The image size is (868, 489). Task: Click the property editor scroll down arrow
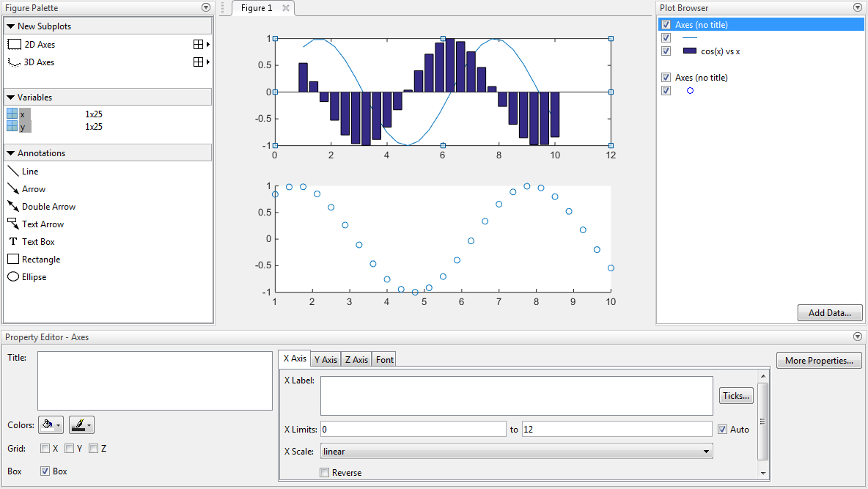[x=763, y=473]
